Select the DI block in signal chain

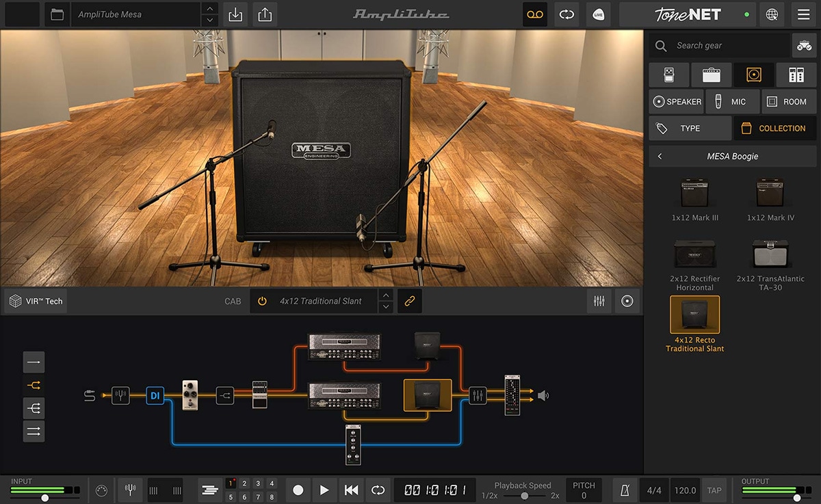click(155, 395)
